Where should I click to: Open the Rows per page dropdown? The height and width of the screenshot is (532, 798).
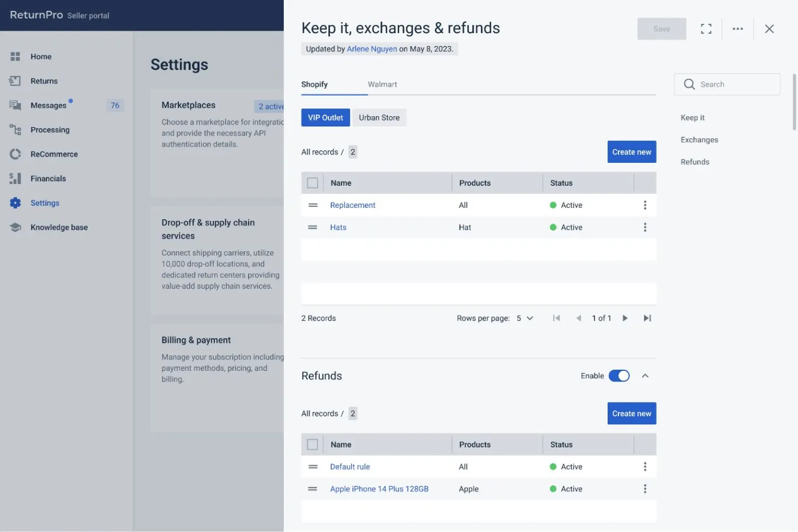point(524,318)
